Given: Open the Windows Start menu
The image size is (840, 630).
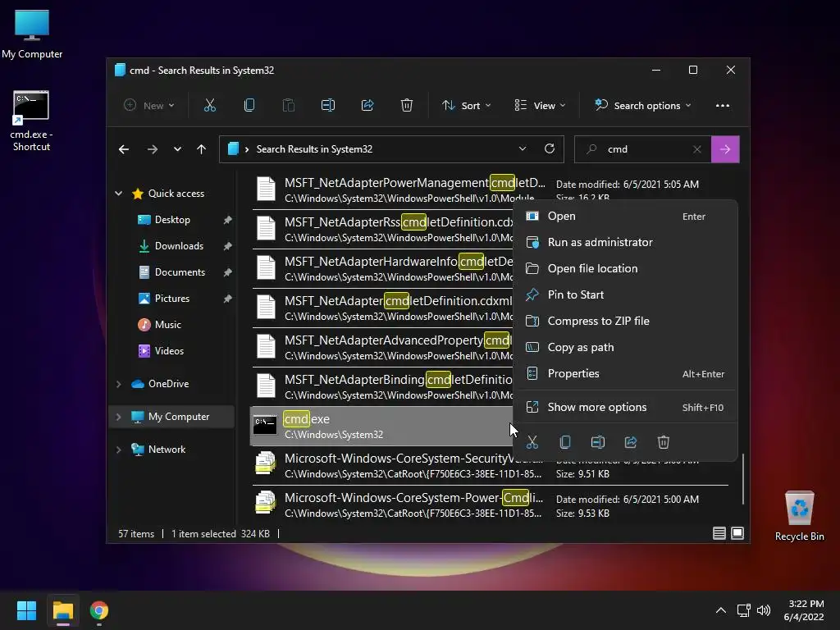Looking at the screenshot, I should click(26, 610).
